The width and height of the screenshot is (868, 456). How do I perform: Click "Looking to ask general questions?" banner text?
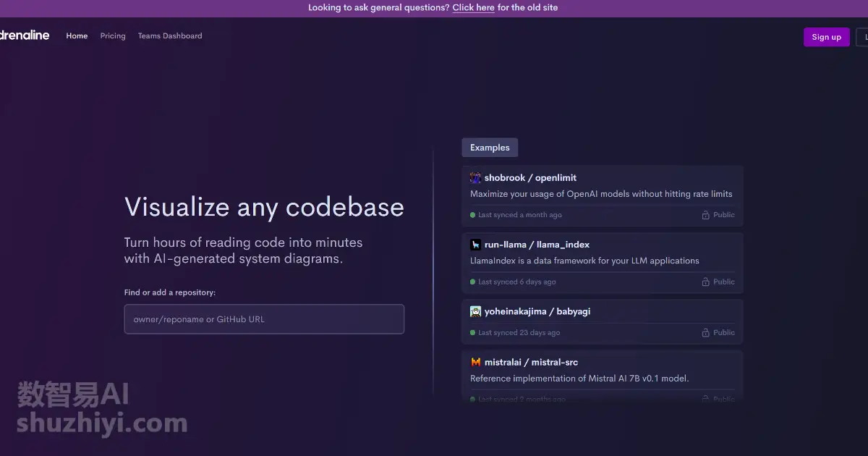click(379, 8)
